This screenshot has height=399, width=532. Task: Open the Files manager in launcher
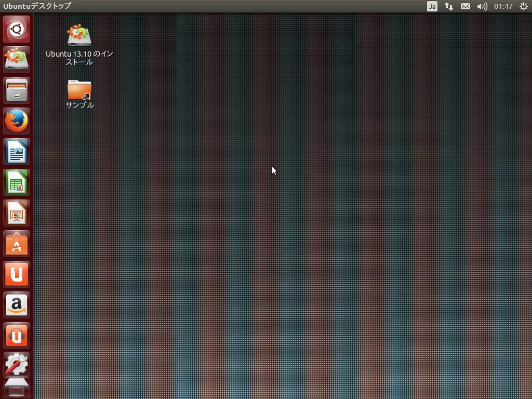[x=17, y=90]
